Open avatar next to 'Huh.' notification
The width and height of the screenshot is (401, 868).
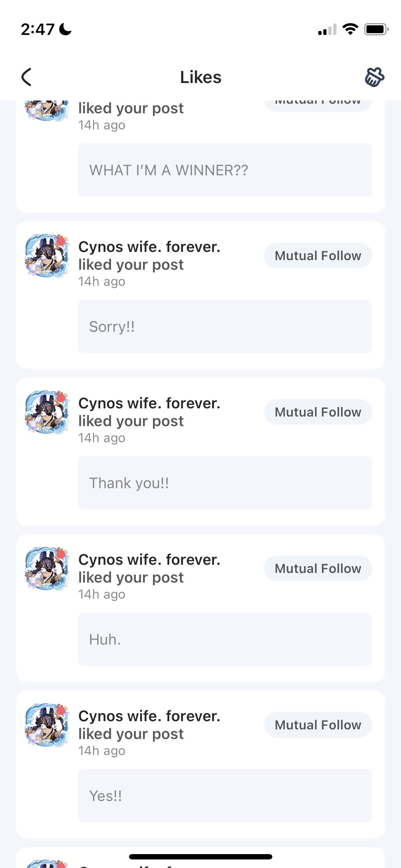click(47, 568)
